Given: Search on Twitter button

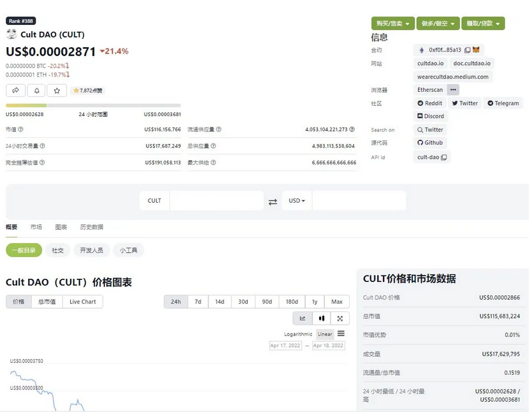Looking at the screenshot, I should 430,129.
